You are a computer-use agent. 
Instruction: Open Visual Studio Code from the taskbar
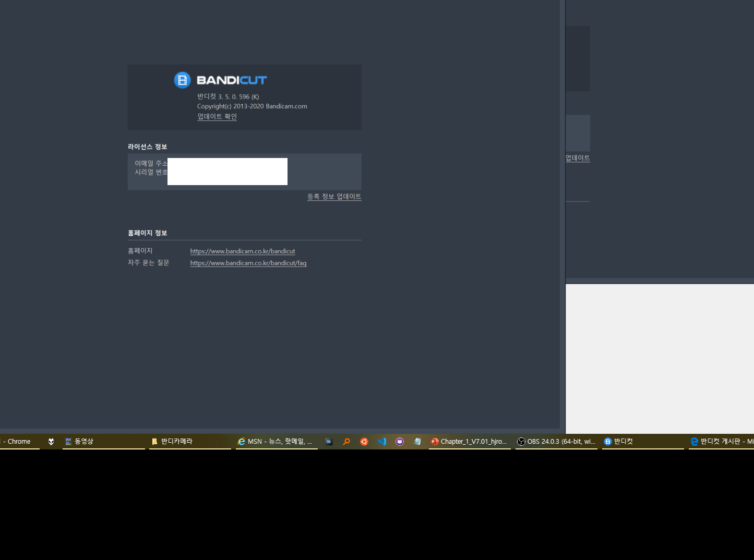pos(382,442)
